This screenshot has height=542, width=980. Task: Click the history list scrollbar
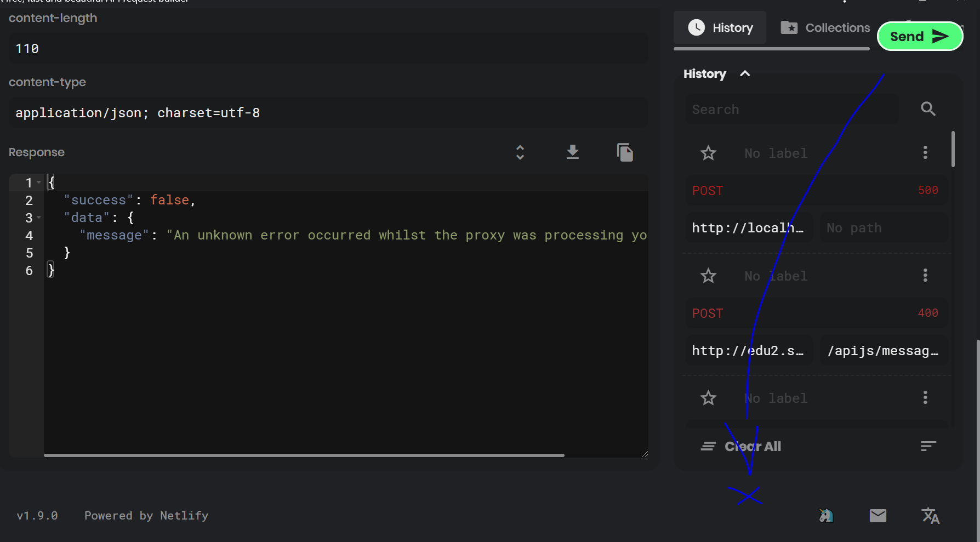(x=953, y=149)
